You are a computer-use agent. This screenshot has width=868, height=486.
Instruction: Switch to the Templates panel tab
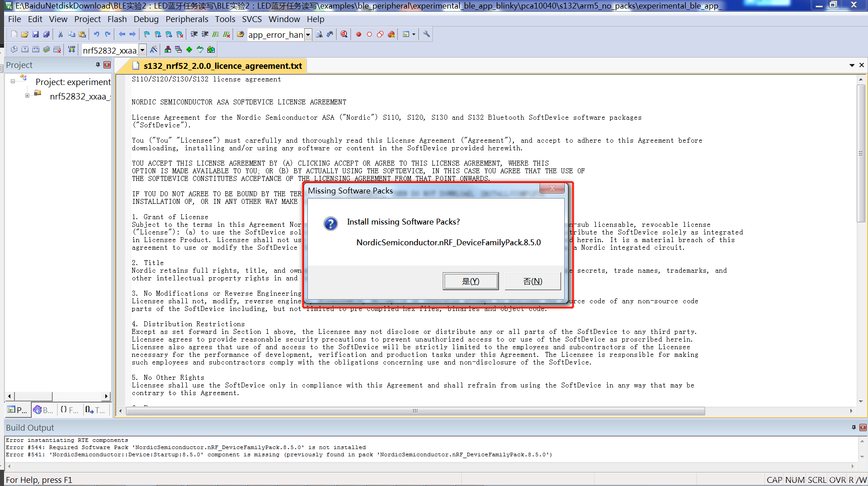pyautogui.click(x=95, y=409)
